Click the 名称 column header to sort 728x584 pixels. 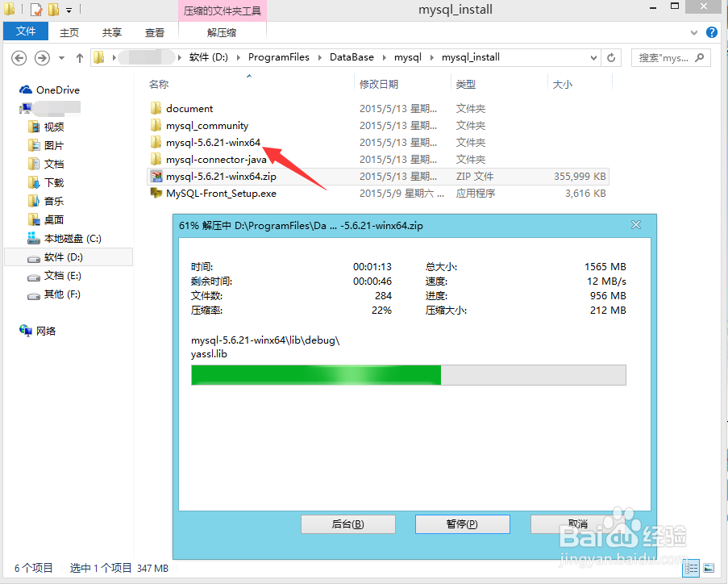point(159,83)
